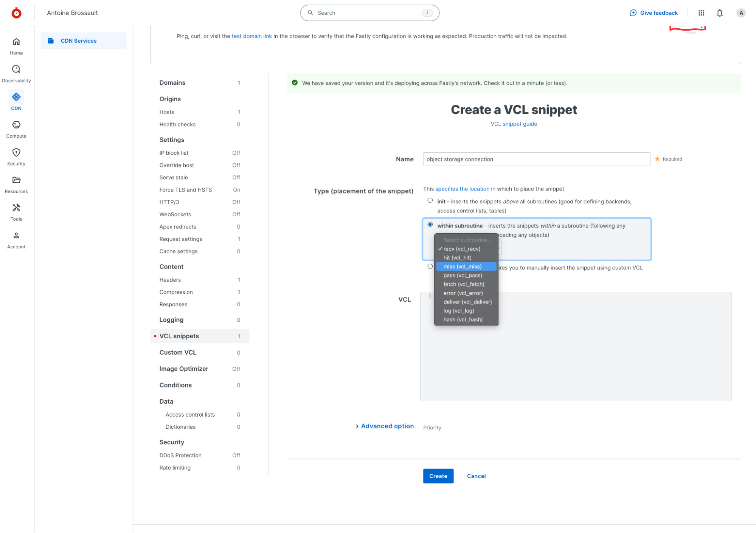Click the search magnifier icon
Viewport: 756px width, 533px height.
point(310,13)
